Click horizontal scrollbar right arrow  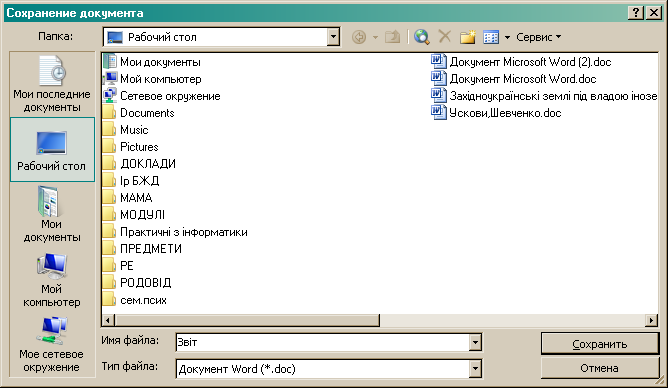(x=651, y=320)
